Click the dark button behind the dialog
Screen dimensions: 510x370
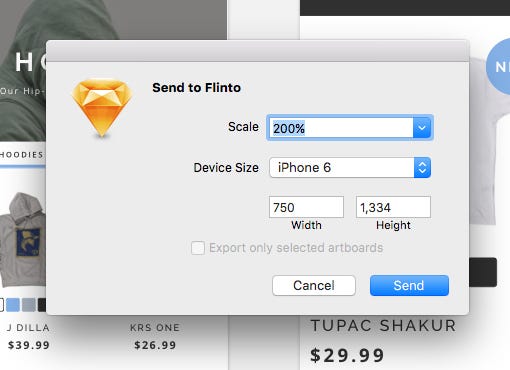(x=483, y=272)
